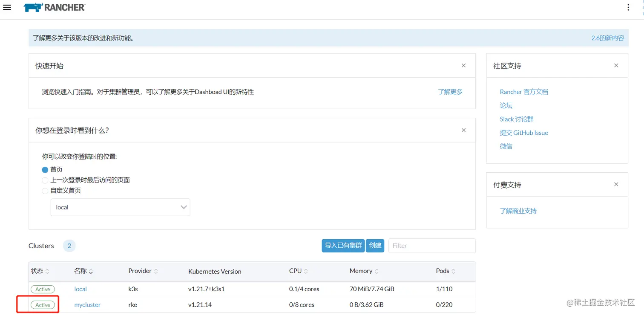Screen dimensions: 644x316
Task: Open the three-dot user menu
Action: [x=628, y=7]
